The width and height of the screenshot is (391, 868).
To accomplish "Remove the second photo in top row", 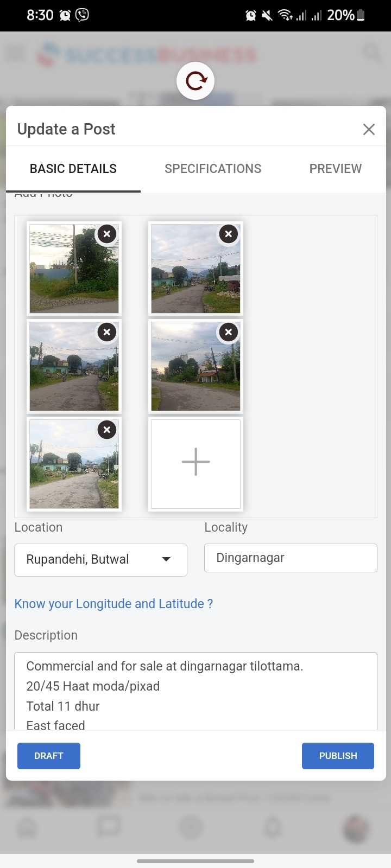I will (229, 234).
